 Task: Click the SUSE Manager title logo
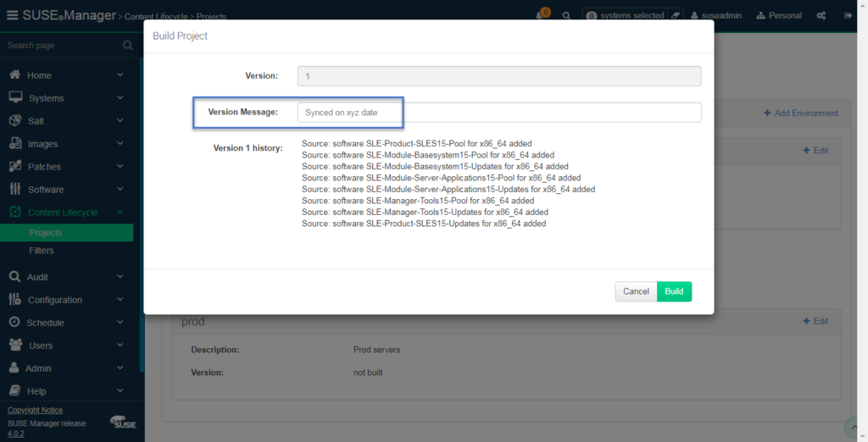[70, 15]
